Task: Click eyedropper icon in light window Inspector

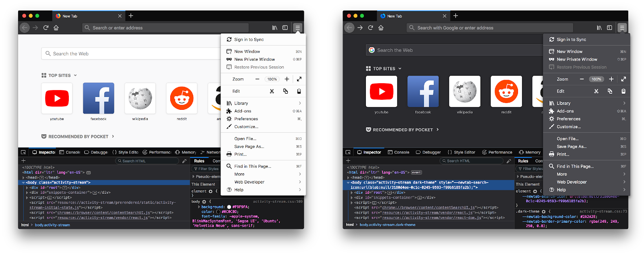Action: pos(184,161)
